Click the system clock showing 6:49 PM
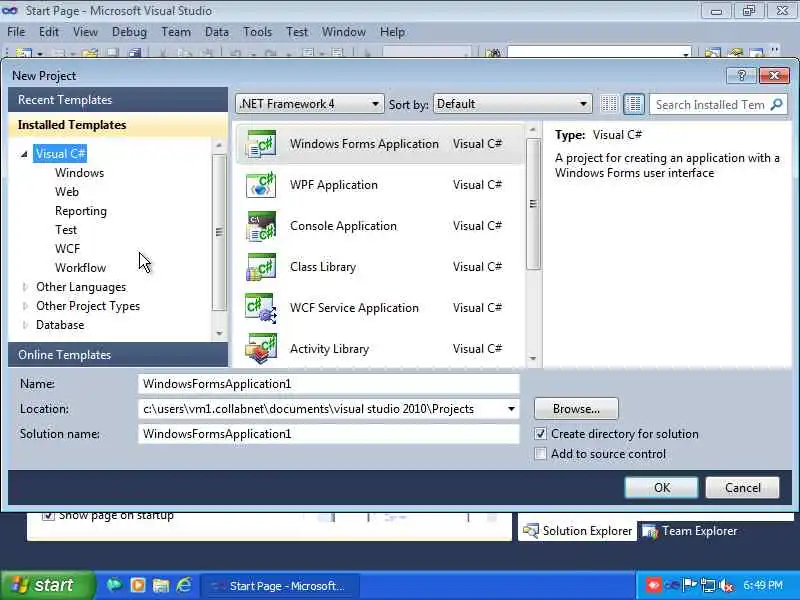 point(763,585)
